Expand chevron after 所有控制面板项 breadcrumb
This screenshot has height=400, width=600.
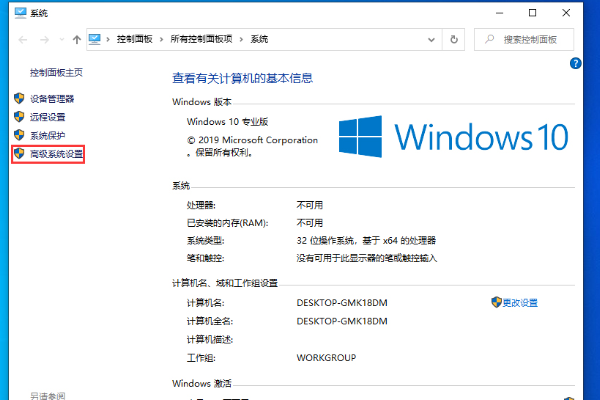pos(241,39)
